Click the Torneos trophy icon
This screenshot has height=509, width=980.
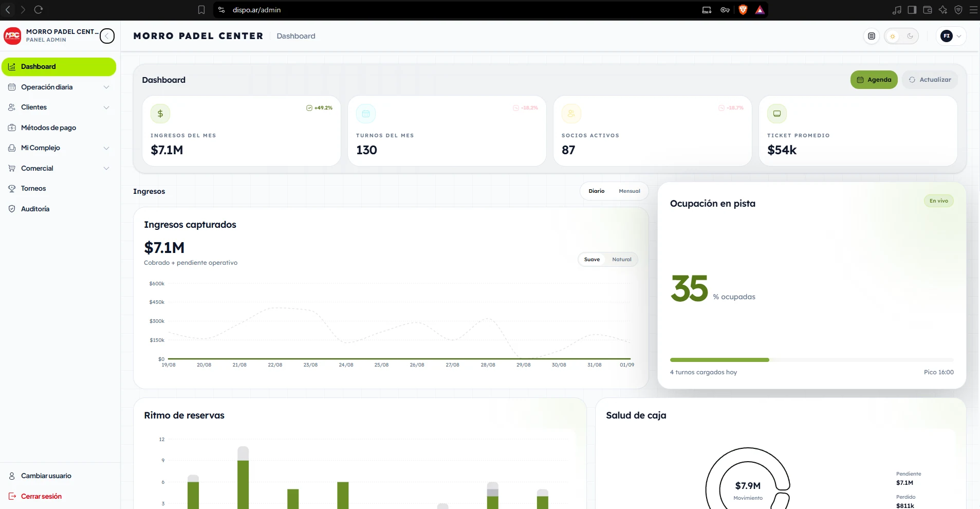[12, 189]
